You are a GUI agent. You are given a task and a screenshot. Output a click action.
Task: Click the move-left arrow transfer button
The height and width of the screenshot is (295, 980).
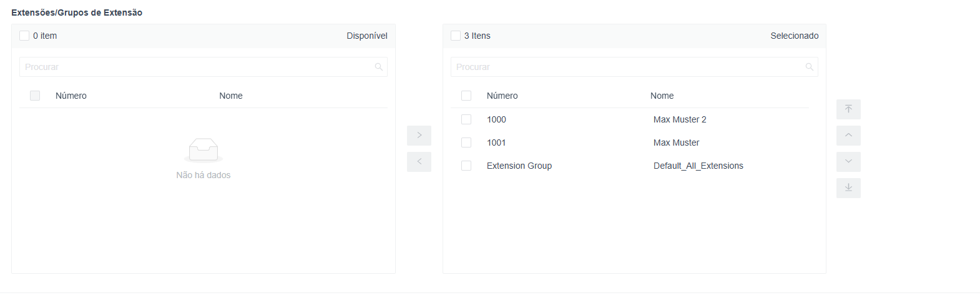(x=419, y=161)
